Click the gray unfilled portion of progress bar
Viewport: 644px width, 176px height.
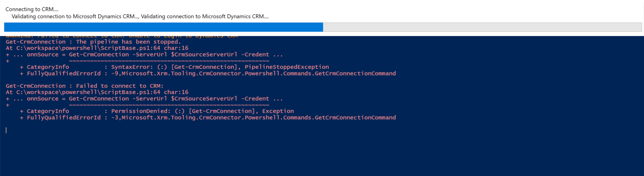481,27
